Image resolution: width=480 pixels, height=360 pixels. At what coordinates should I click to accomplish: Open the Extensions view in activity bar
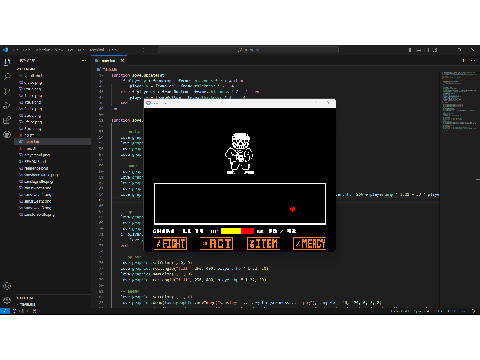(7, 120)
